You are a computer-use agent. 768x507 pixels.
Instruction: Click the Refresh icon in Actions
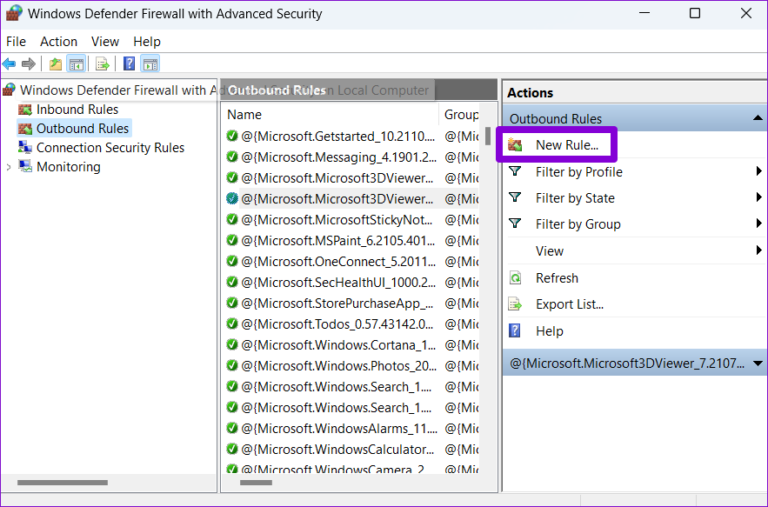[515, 278]
